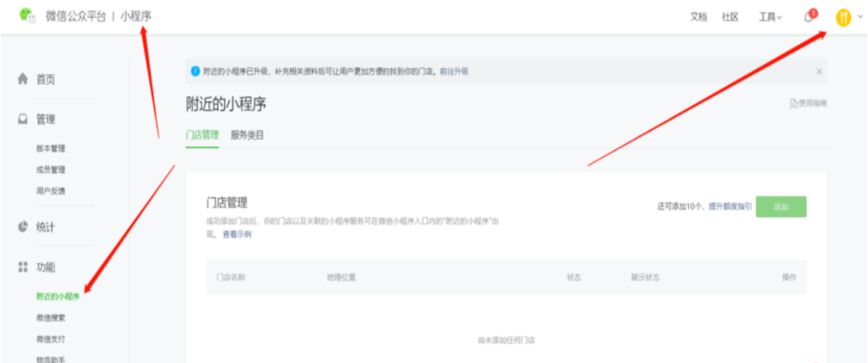Open 附近的小程序 in sidebar
Screen dimensions: 868x363
58,297
